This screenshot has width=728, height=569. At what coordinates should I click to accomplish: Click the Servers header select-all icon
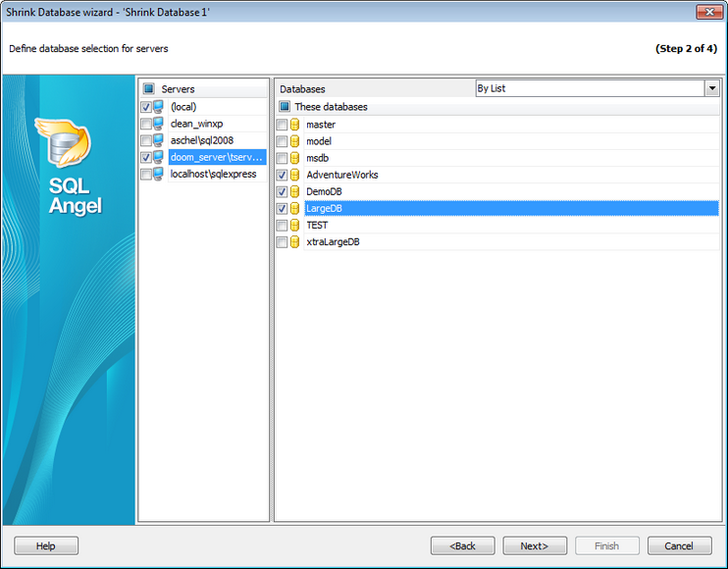[x=148, y=88]
